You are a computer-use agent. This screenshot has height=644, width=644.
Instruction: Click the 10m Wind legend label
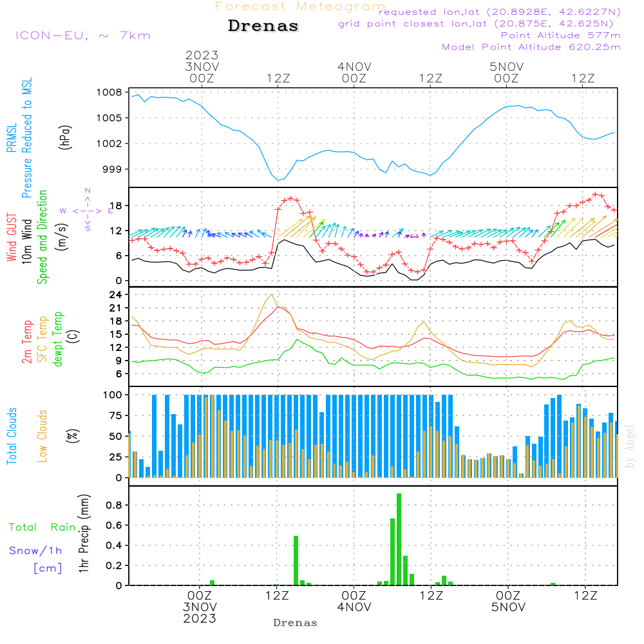[x=26, y=241]
